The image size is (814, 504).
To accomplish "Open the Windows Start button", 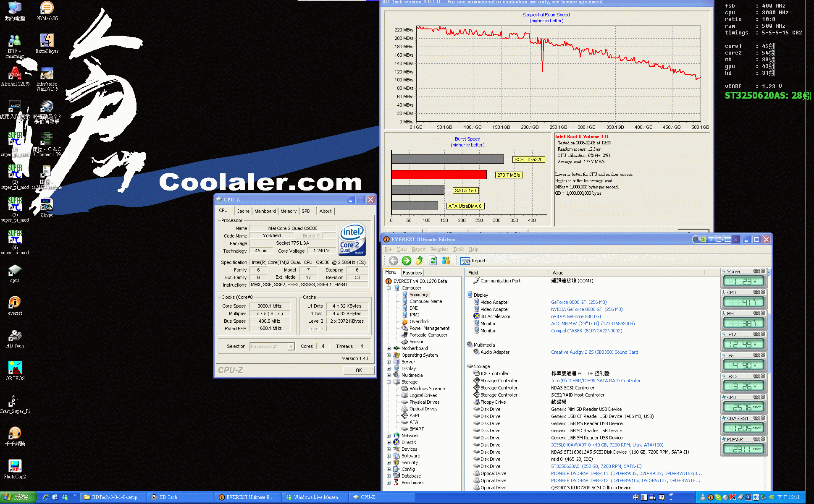I will pyautogui.click(x=18, y=497).
